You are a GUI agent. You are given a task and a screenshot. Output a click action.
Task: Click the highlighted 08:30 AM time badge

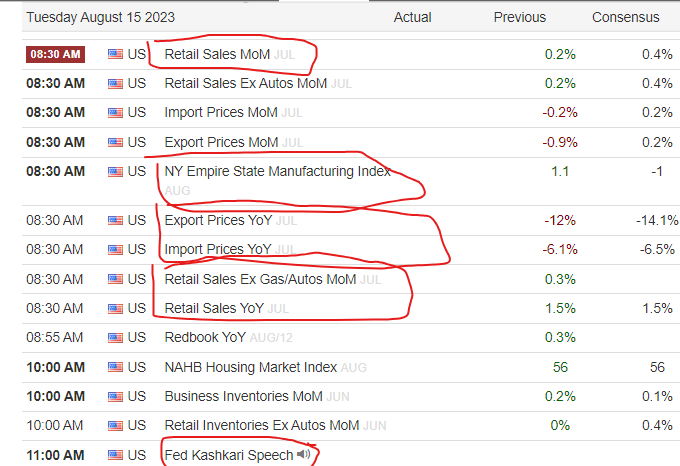click(x=56, y=54)
